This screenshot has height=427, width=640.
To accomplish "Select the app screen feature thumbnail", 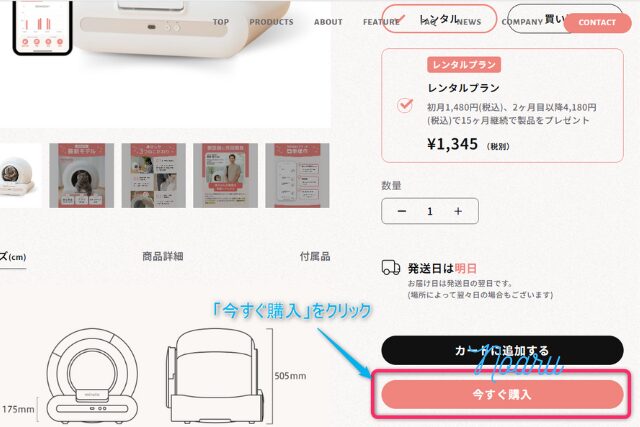I will pyautogui.click(x=297, y=176).
